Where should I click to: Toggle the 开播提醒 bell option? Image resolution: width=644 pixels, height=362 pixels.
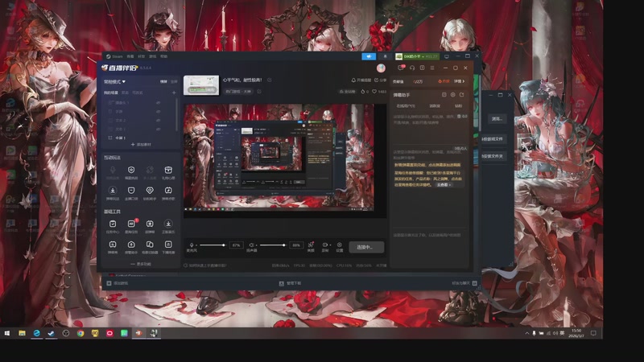[x=361, y=80]
